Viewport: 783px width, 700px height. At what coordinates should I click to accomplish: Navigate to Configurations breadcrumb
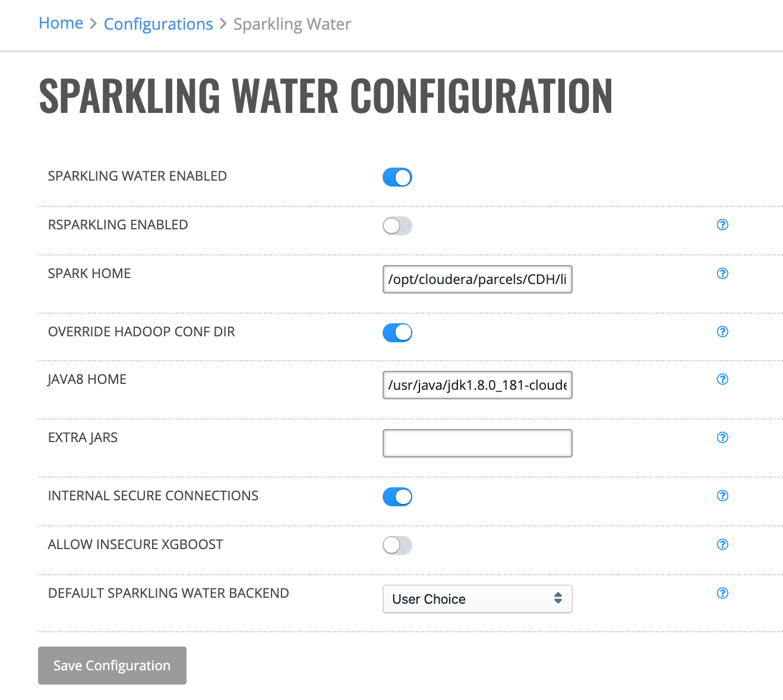tap(158, 24)
